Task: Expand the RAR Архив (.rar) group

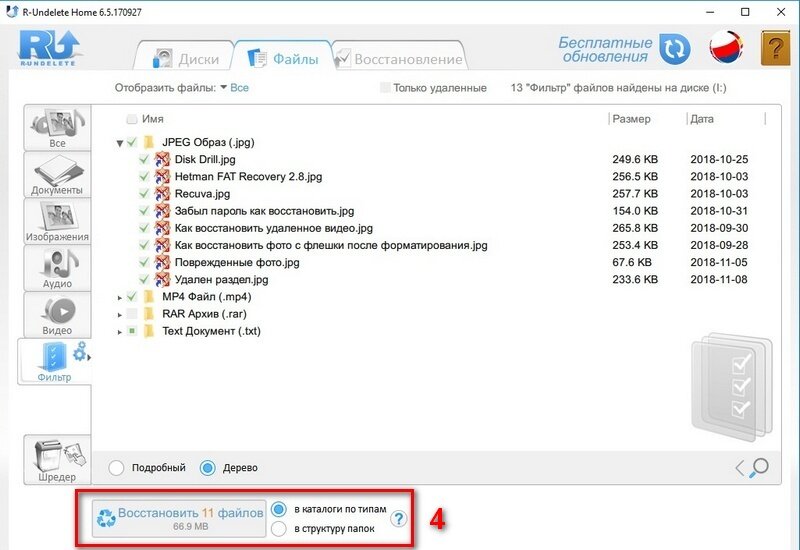Action: 119,315
